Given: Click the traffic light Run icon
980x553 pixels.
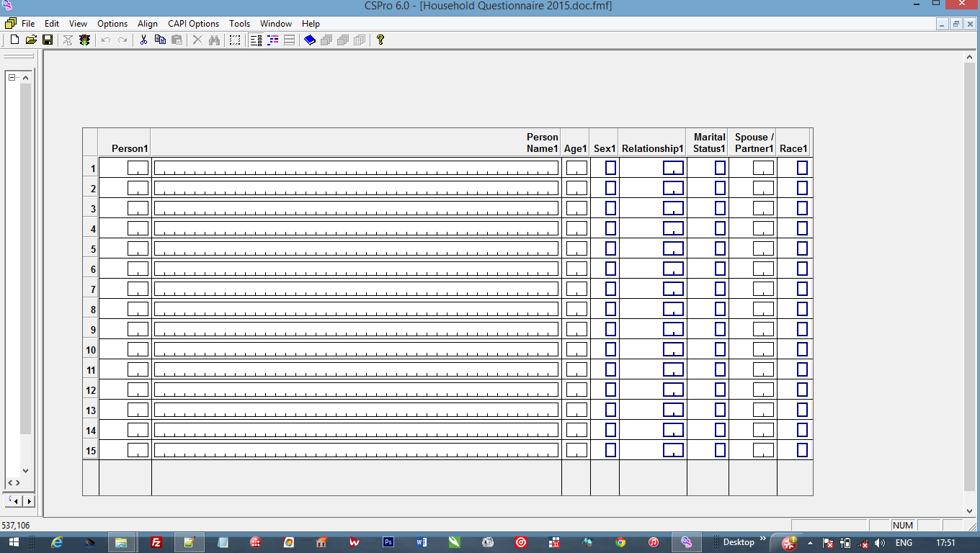Looking at the screenshot, I should (85, 40).
